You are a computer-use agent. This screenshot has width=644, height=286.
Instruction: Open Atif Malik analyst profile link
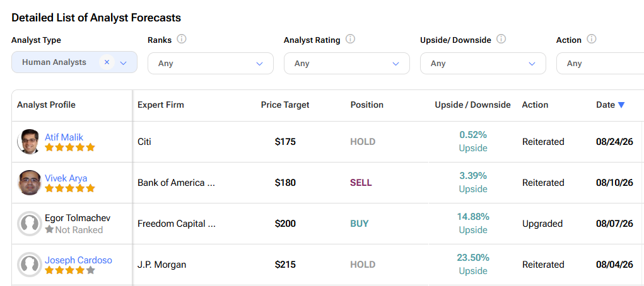point(64,137)
